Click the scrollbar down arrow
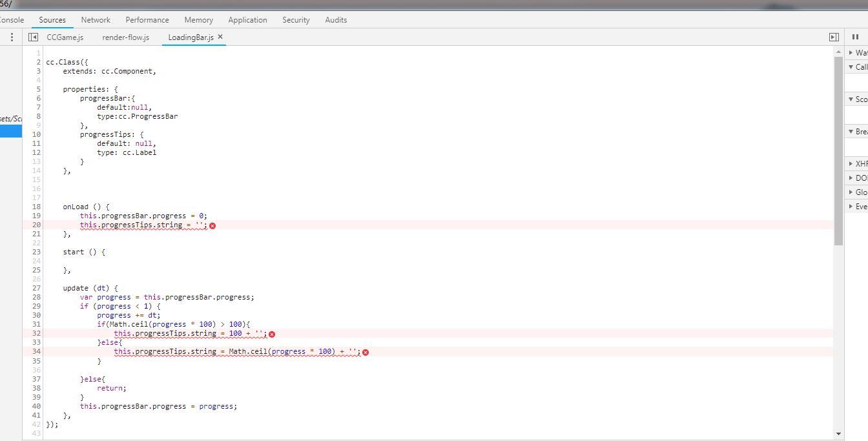The image size is (868, 441). 839,434
